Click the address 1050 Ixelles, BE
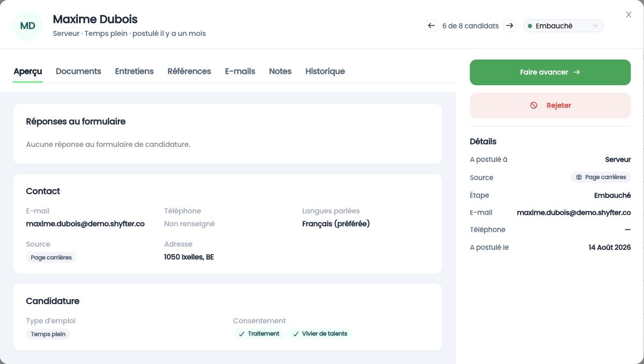The width and height of the screenshot is (644, 364). 189,257
